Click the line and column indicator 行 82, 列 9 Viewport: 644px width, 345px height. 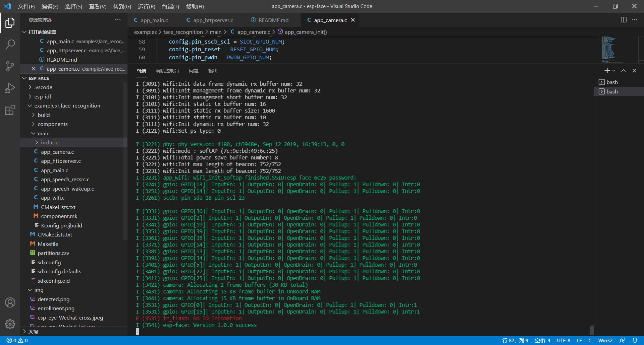click(x=515, y=340)
